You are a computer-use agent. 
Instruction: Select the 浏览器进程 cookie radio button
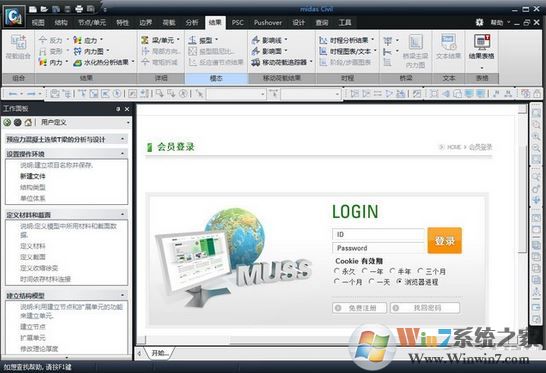(399, 281)
